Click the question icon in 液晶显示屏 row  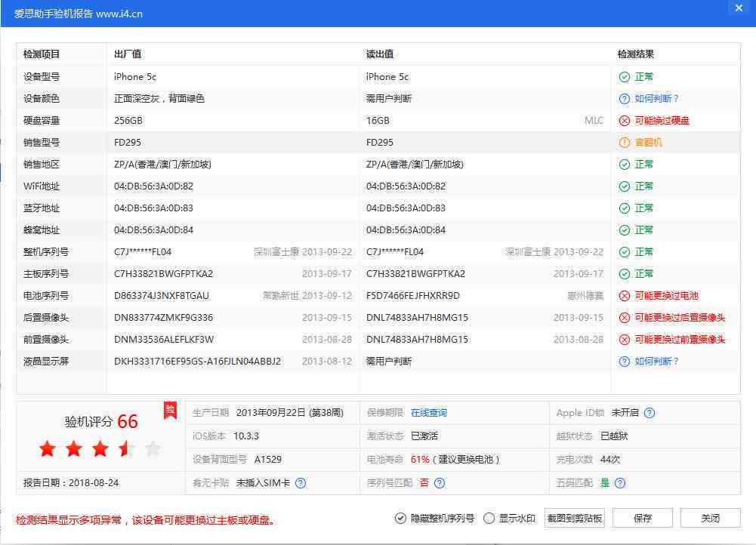(625, 362)
